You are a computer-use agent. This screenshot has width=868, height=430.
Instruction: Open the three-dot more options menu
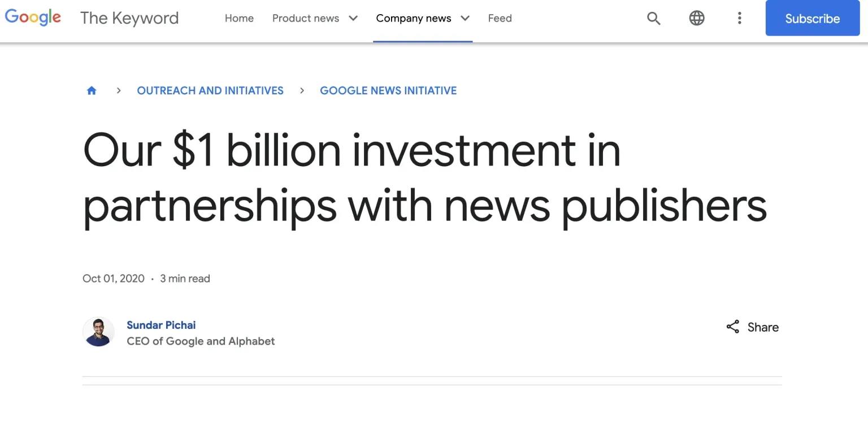click(x=739, y=18)
